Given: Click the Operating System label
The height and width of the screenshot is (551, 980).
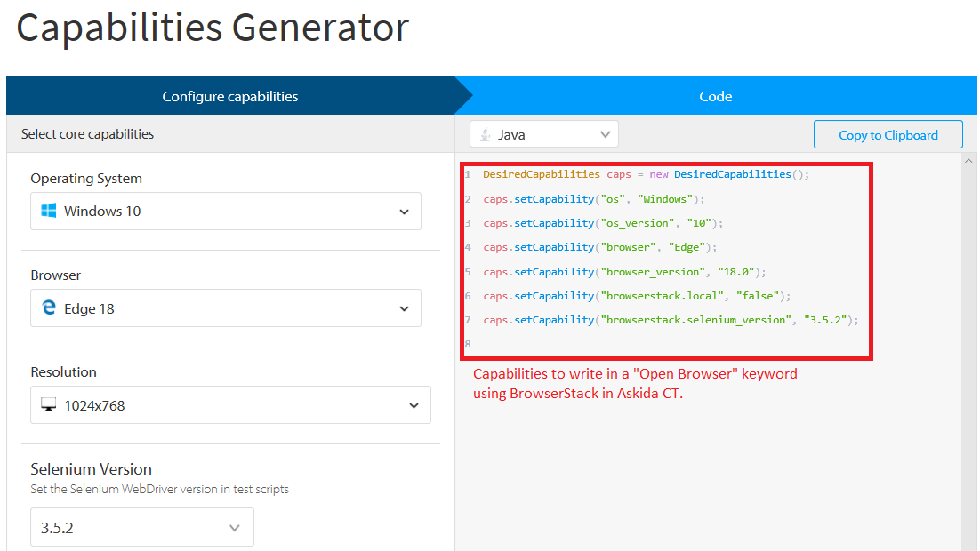Looking at the screenshot, I should (86, 178).
